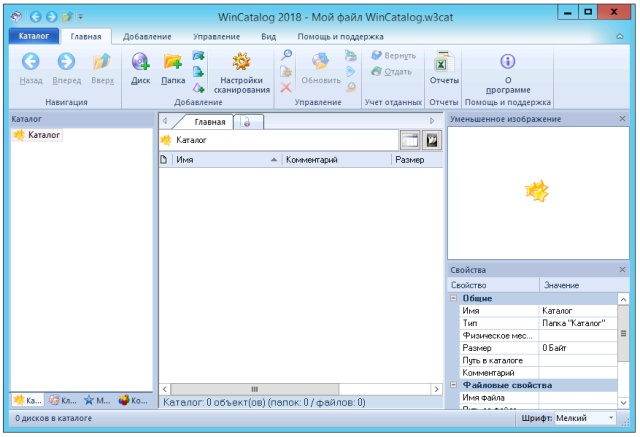Switch to thumbnail view button

click(432, 140)
